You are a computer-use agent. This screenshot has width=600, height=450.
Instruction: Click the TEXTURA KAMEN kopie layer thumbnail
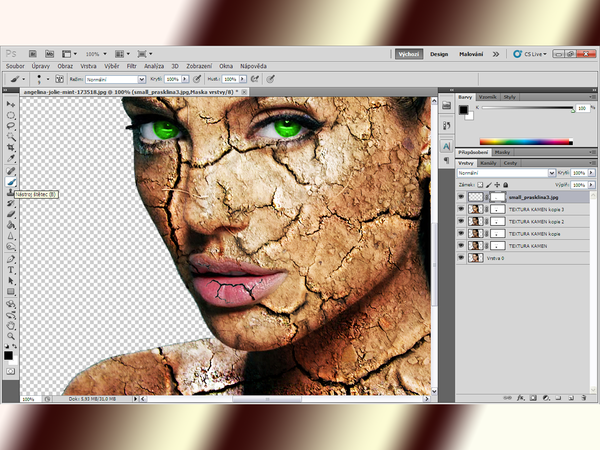coord(476,233)
